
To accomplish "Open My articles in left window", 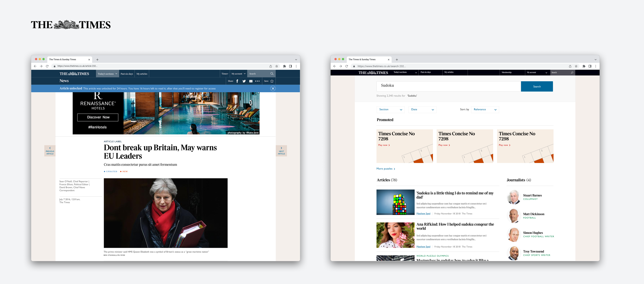I will coord(142,74).
